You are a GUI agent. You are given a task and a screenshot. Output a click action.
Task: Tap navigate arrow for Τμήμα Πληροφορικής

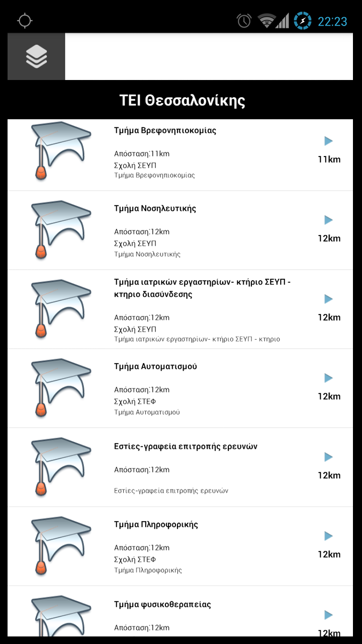coord(329,536)
